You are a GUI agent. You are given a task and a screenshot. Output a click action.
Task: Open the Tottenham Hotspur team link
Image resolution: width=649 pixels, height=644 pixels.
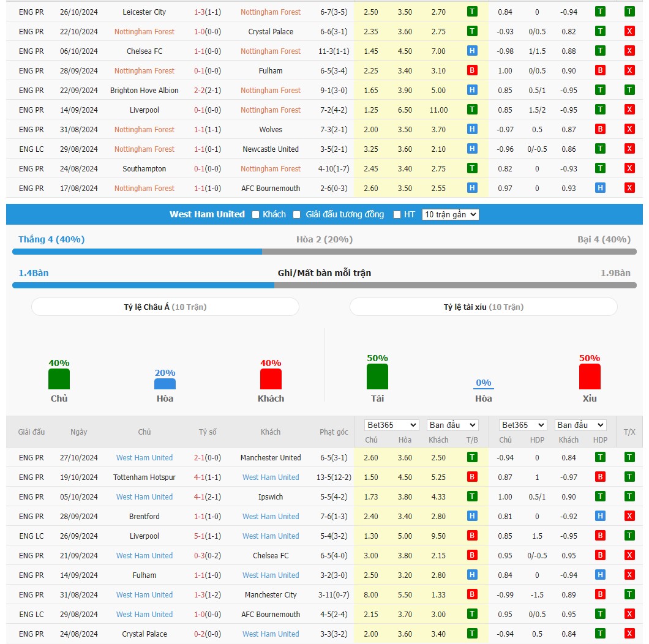[x=144, y=477]
